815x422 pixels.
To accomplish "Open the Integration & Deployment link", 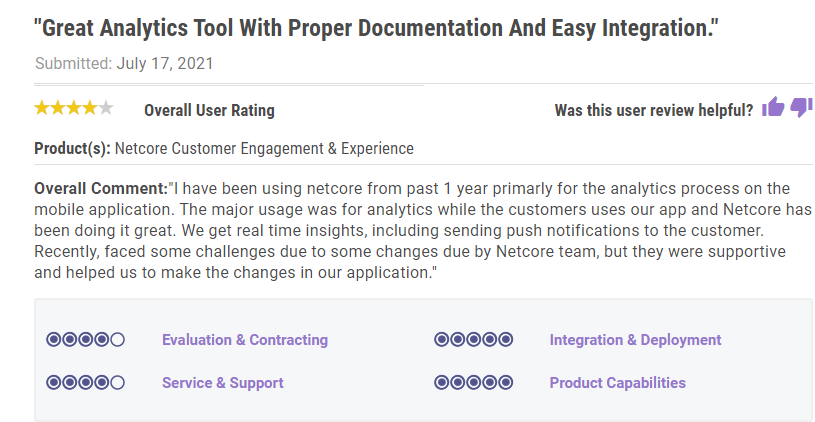I will click(x=635, y=340).
